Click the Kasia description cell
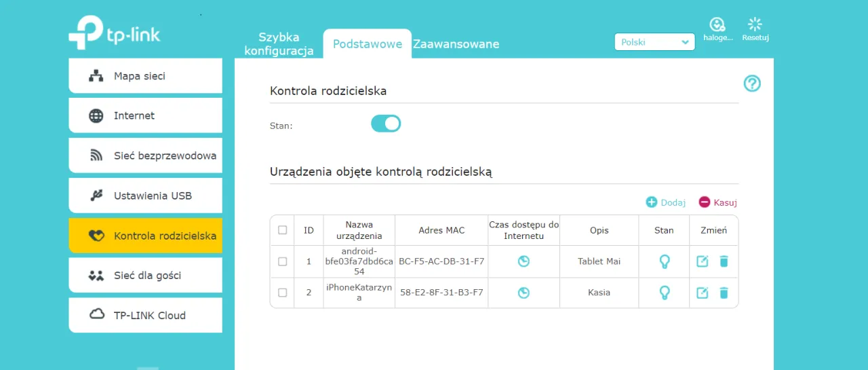 599,293
